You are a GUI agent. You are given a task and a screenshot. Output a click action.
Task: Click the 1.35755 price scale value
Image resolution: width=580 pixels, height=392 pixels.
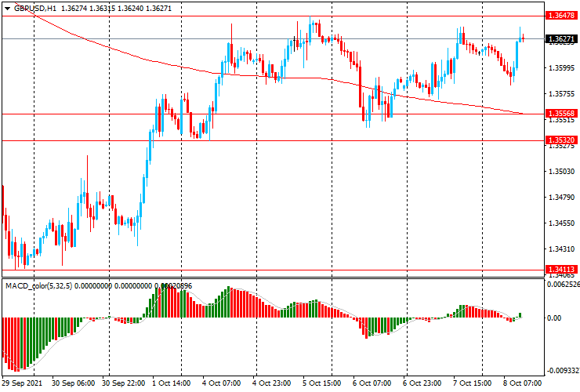[562, 93]
